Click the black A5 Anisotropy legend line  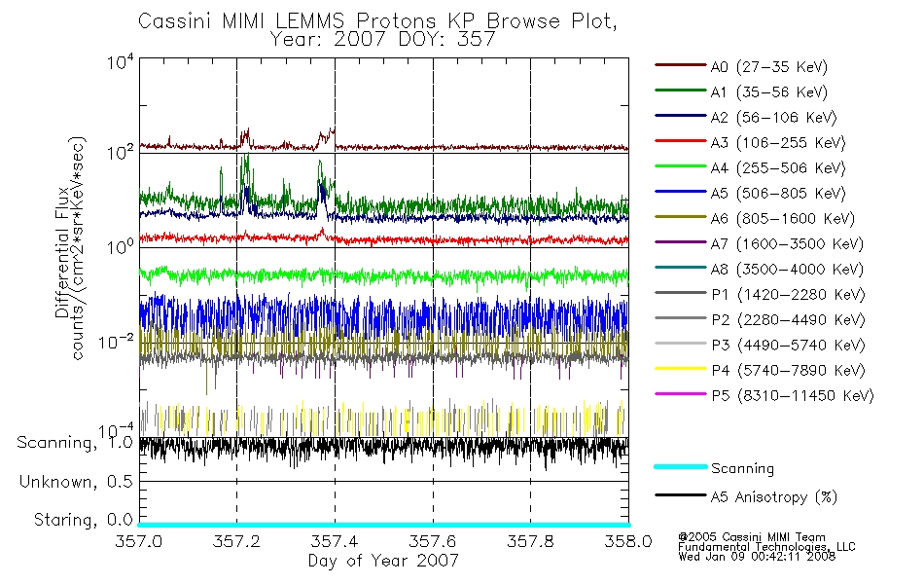click(x=681, y=494)
